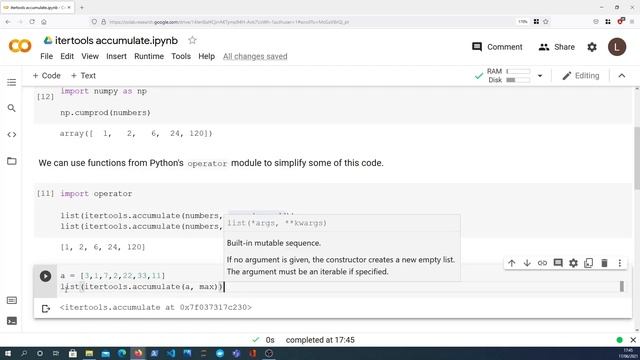640x360 pixels.
Task: Open the command palette icon in sidebar
Action: coord(11,300)
